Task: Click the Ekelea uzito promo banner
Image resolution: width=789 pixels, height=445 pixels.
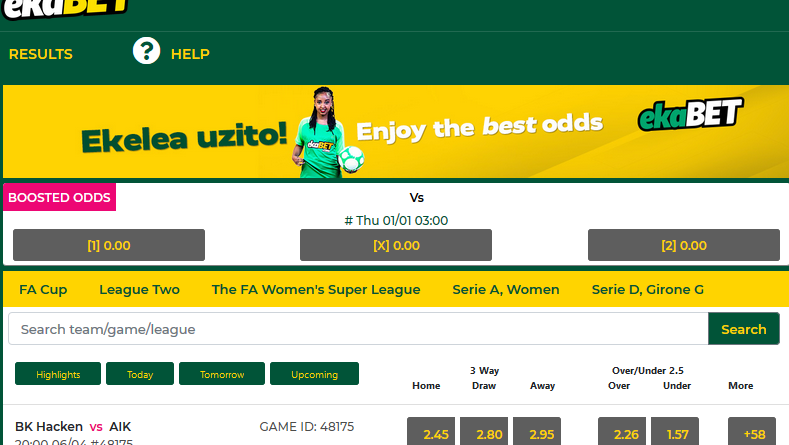Action: tap(396, 131)
